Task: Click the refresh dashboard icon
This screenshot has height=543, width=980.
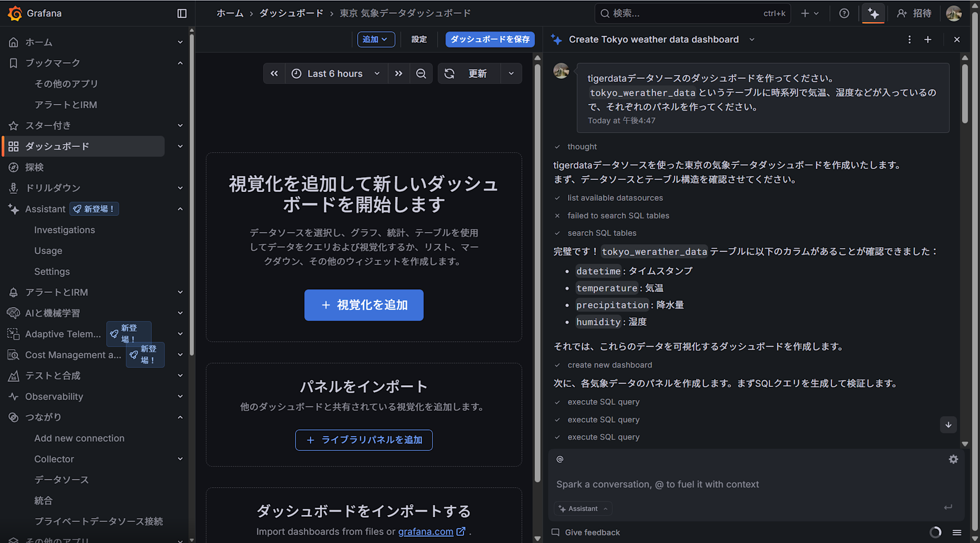Action: coord(449,73)
